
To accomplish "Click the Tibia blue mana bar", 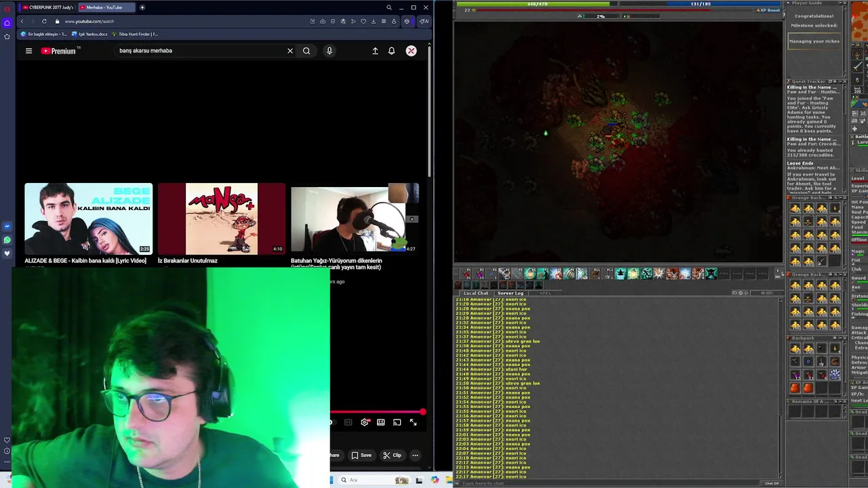I will (x=701, y=4).
